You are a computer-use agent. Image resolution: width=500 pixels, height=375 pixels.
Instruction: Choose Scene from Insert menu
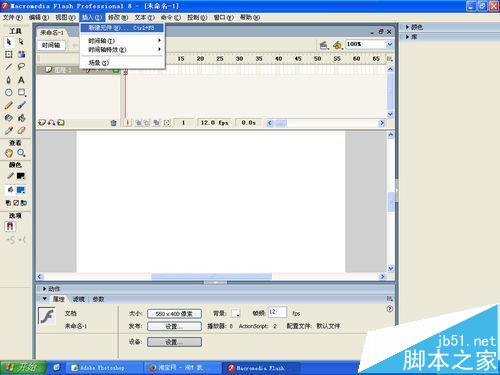point(122,63)
